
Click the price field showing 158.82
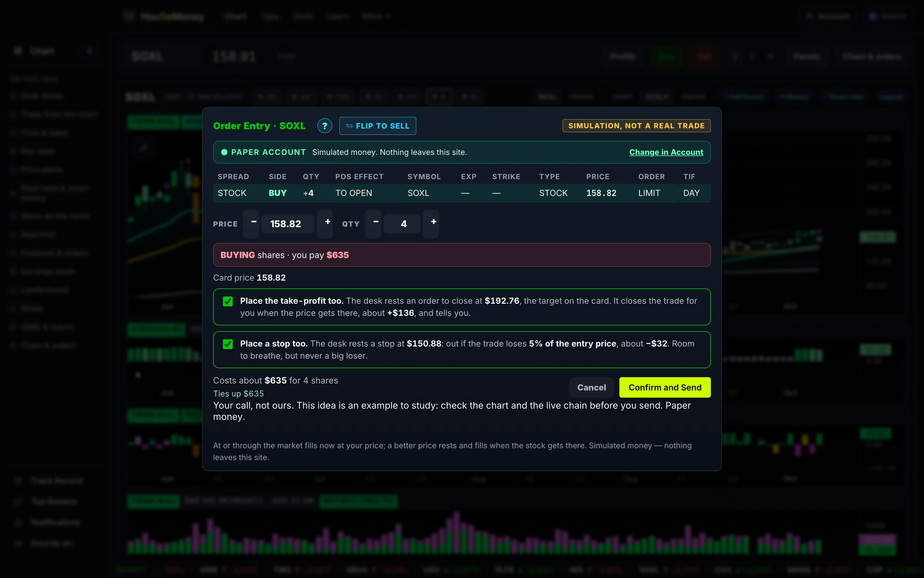(x=288, y=224)
